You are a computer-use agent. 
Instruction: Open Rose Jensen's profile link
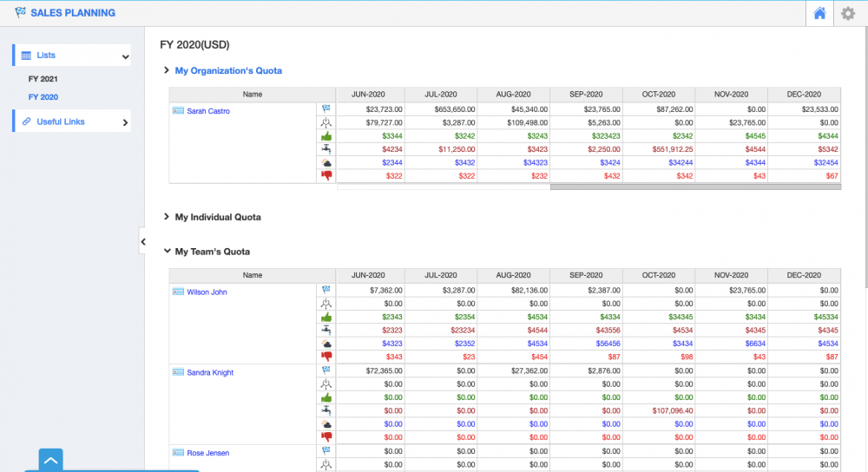(207, 453)
